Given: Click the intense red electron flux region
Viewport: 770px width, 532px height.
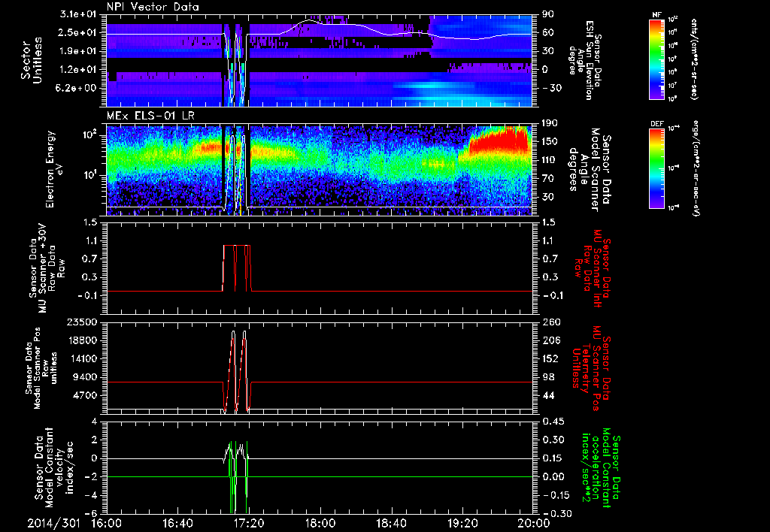Looking at the screenshot, I should click(x=499, y=141).
